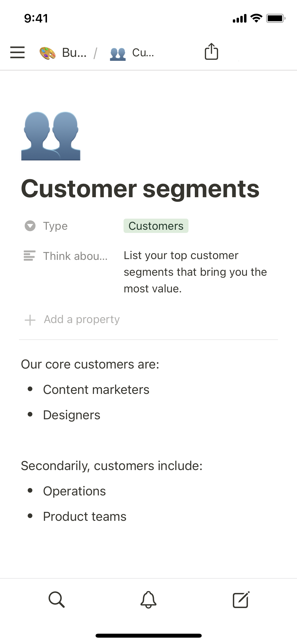
Task: Select the 'Cu...' breadcrumb item
Action: point(143,53)
